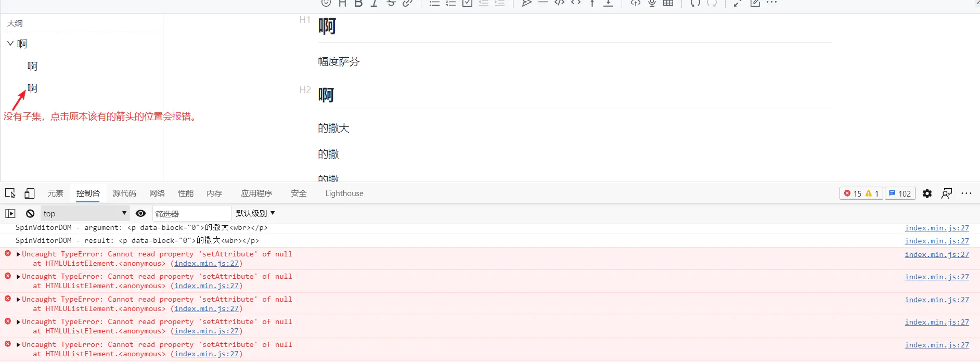Screen dimensions: 980x362
Task: Switch to the 控制台 tab
Action: pyautogui.click(x=88, y=193)
